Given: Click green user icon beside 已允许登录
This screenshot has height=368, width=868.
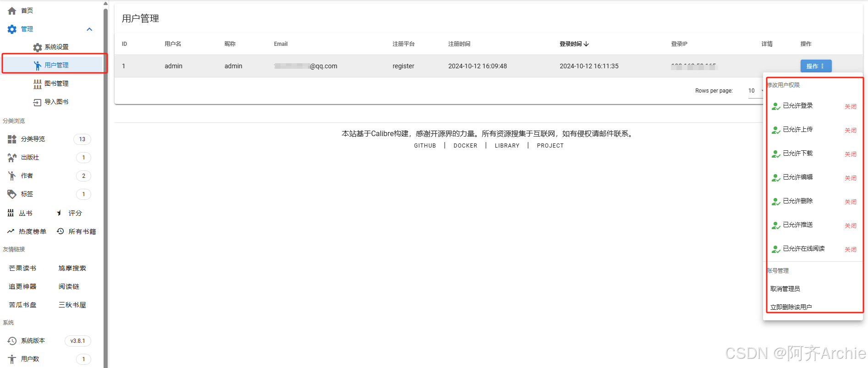Looking at the screenshot, I should click(x=776, y=106).
